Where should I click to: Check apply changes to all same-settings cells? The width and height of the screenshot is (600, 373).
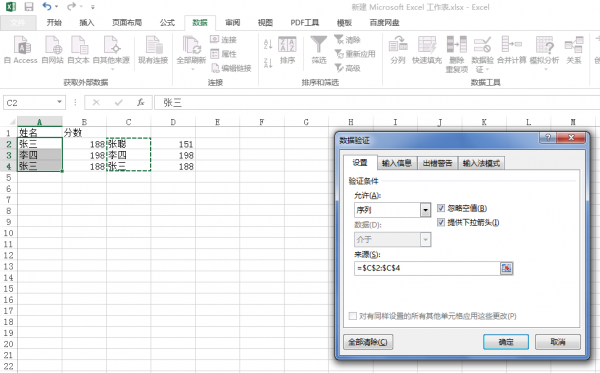(x=353, y=316)
